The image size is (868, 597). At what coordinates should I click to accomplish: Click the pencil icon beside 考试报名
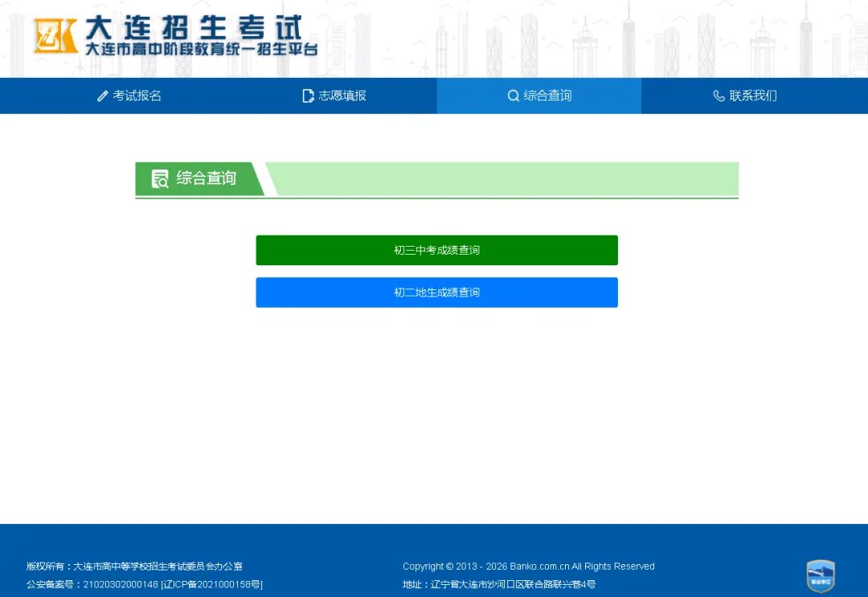(x=102, y=96)
